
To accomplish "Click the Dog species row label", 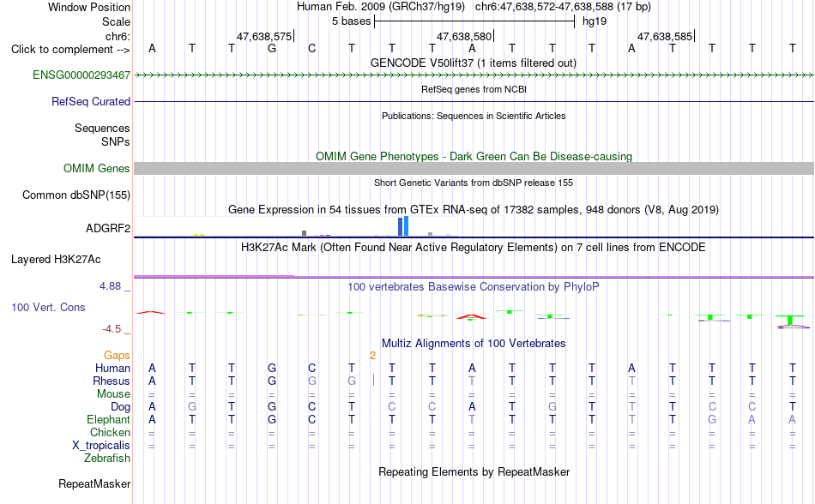I will pyautogui.click(x=120, y=407).
